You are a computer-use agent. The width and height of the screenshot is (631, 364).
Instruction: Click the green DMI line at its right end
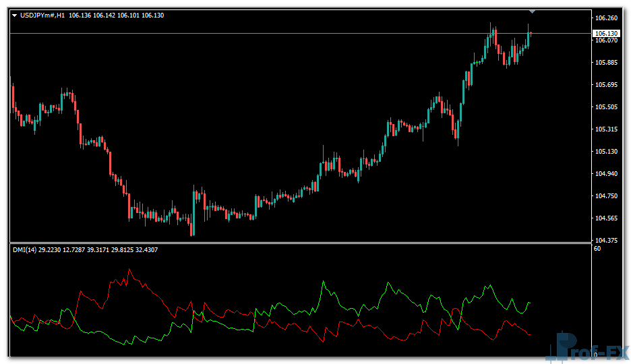click(531, 303)
